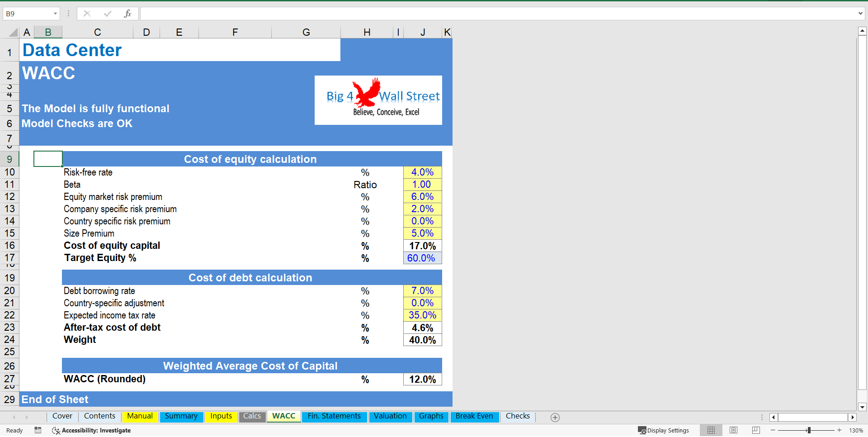
Task: Select column J header
Action: point(422,32)
